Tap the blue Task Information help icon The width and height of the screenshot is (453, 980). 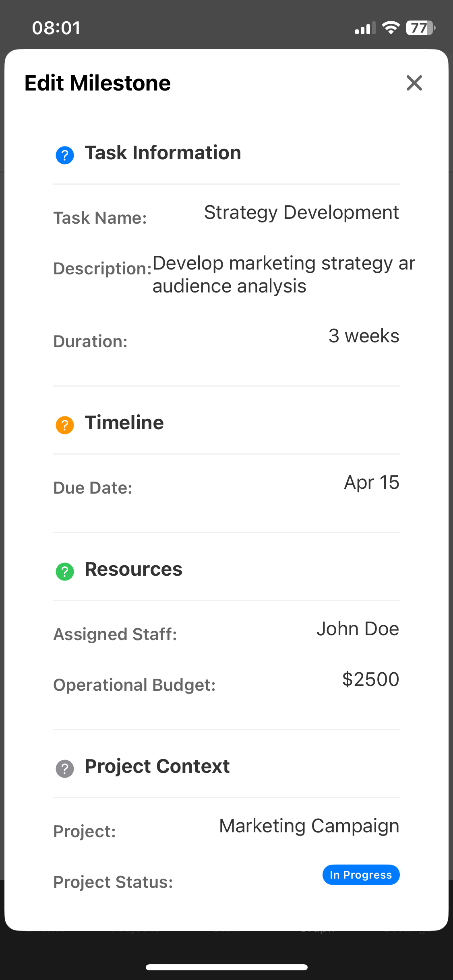64,155
